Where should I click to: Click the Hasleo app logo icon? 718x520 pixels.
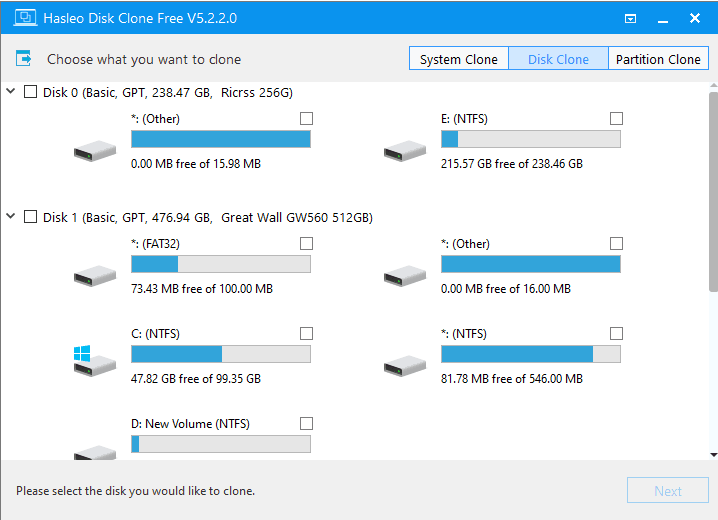25,18
